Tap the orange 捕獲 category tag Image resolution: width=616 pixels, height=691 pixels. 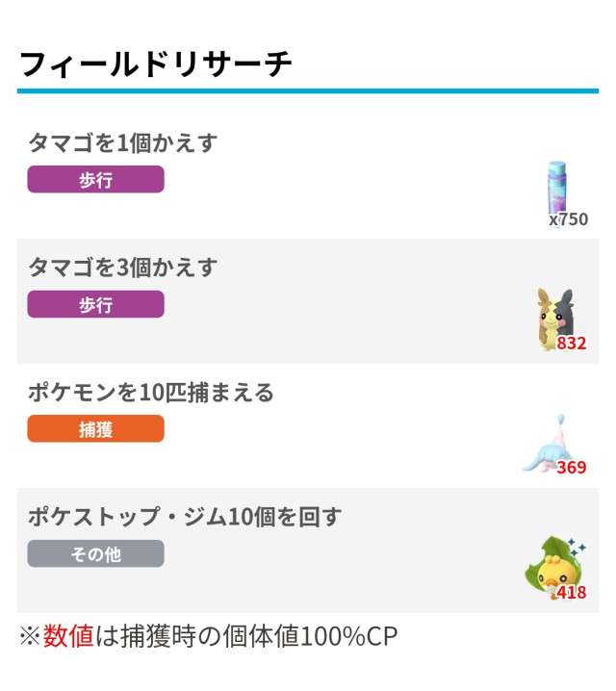tap(95, 429)
